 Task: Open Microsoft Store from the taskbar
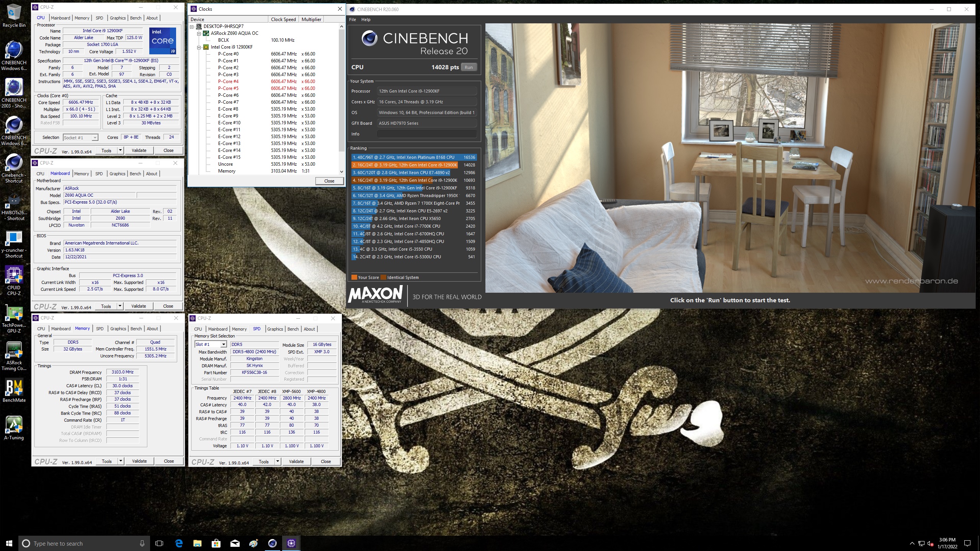click(216, 543)
